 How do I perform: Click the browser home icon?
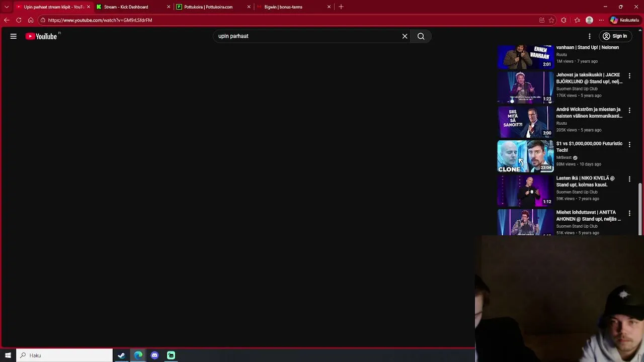pos(31,20)
